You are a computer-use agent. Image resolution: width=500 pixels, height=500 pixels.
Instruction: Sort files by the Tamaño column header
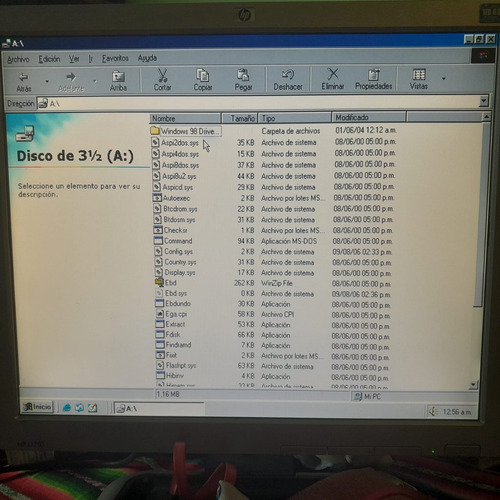point(239,118)
